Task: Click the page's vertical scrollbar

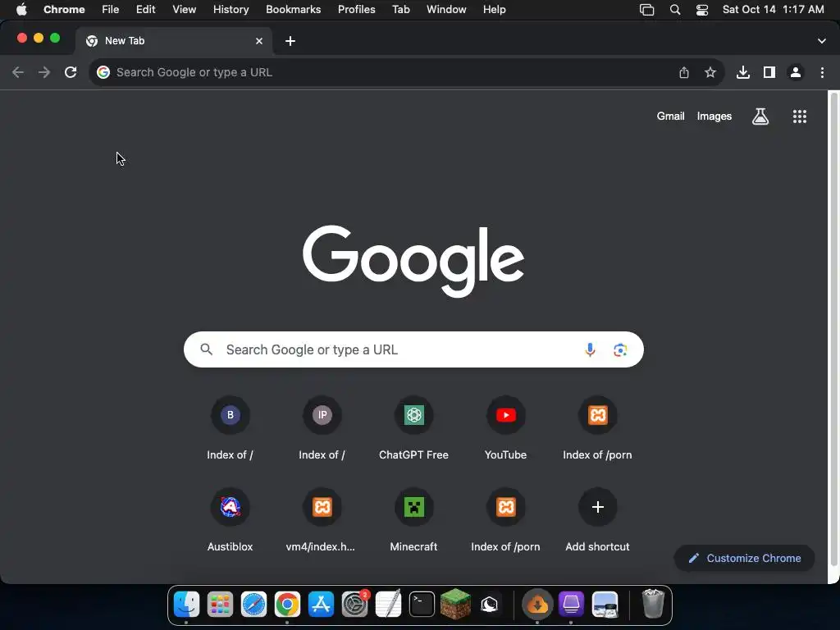Action: (x=833, y=328)
